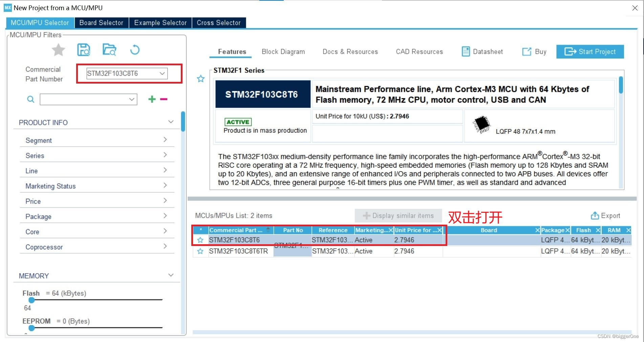This screenshot has height=342, width=644.
Task: Click the Buy external link icon
Action: [527, 51]
